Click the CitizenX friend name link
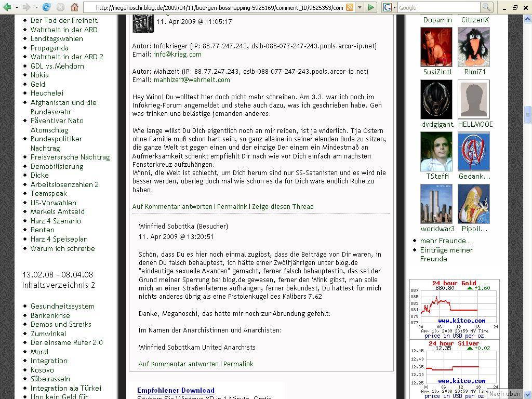532x399 pixels. coord(475,20)
